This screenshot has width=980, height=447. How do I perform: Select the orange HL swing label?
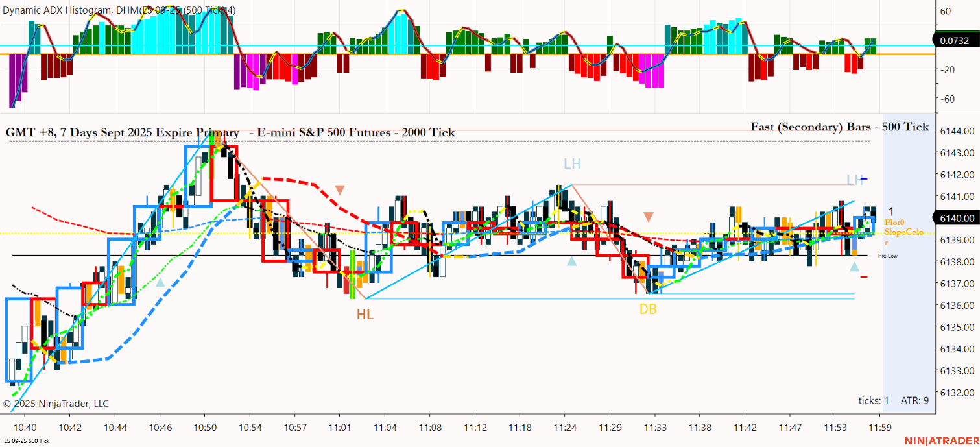365,315
